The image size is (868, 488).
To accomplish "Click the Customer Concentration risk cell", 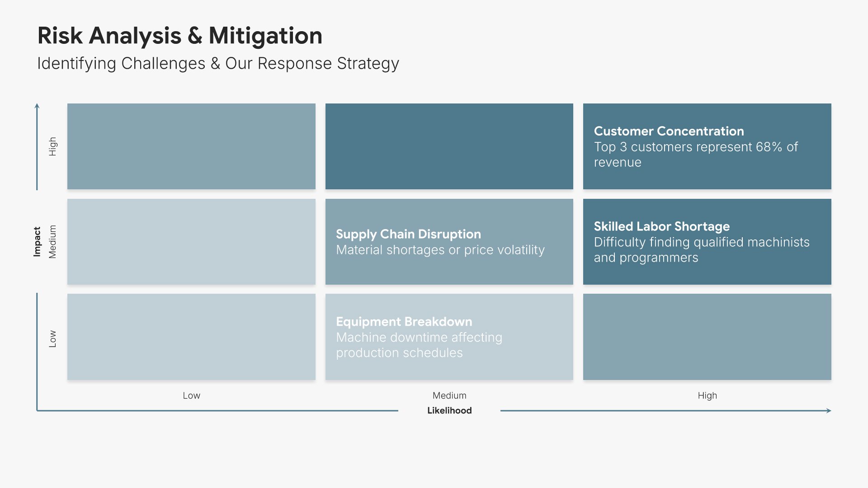I will 707,146.
